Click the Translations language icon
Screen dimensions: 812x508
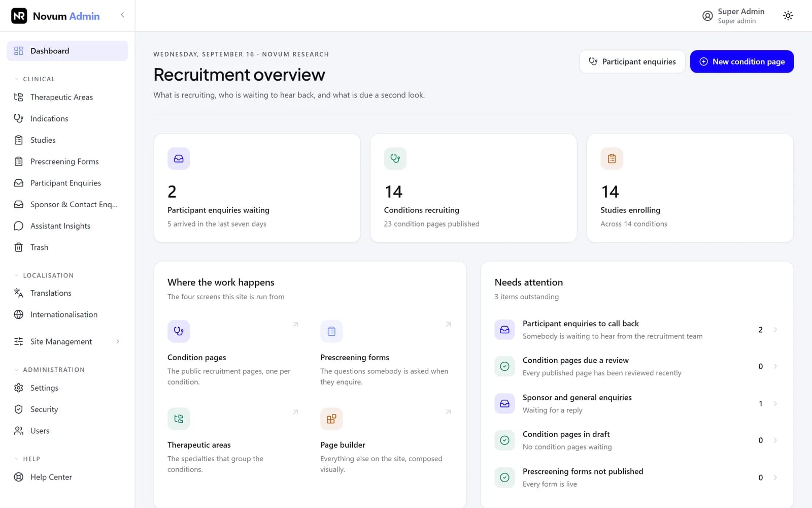[19, 293]
